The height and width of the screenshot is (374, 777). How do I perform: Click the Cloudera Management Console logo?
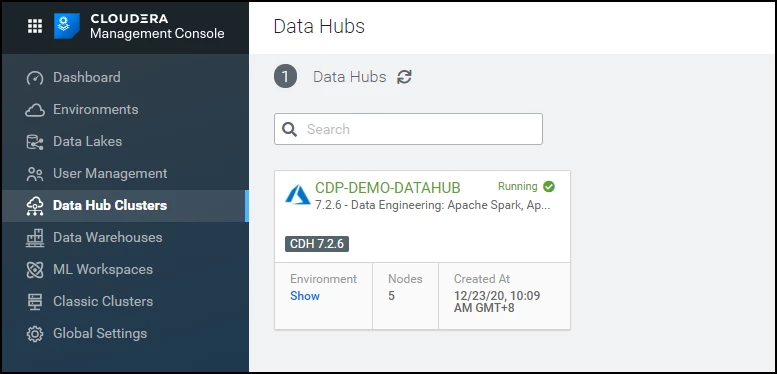(x=66, y=26)
